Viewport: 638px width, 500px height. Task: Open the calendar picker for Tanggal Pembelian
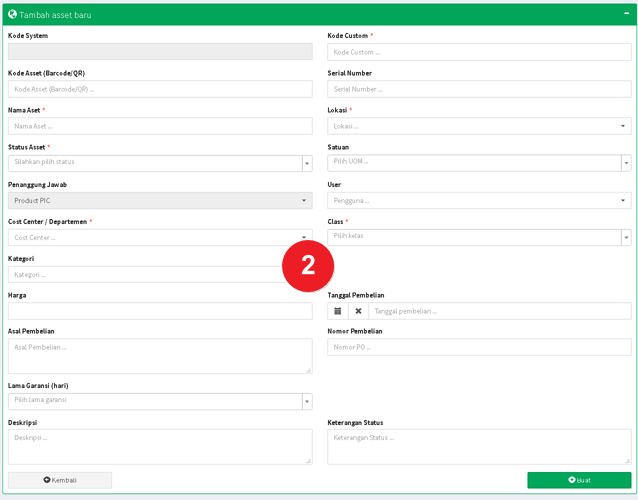(338, 311)
